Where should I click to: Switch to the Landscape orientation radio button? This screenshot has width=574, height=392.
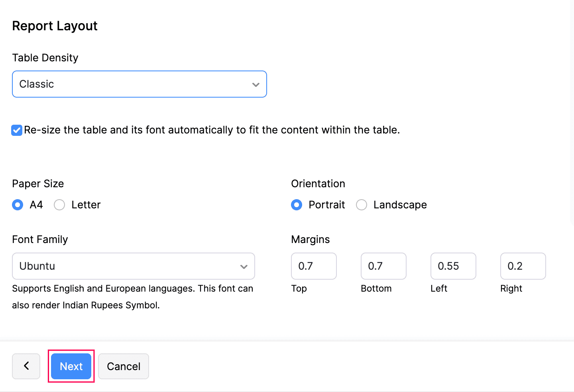[362, 205]
